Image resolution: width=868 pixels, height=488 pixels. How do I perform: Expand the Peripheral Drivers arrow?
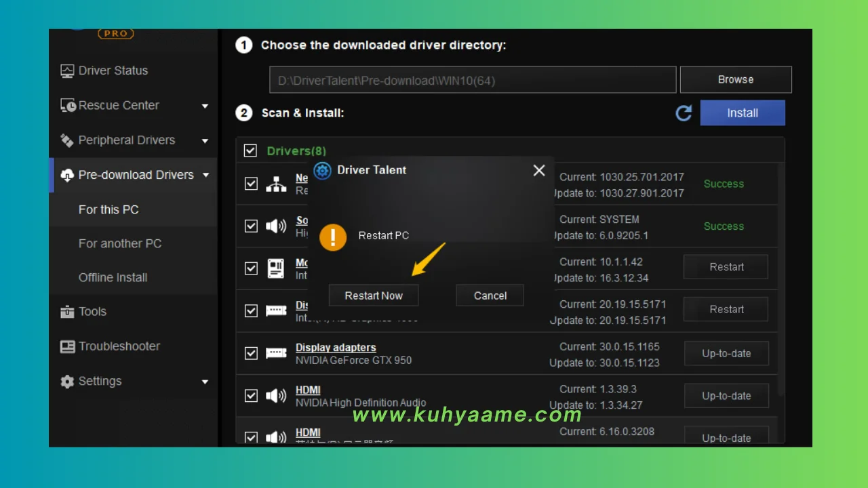(x=205, y=141)
